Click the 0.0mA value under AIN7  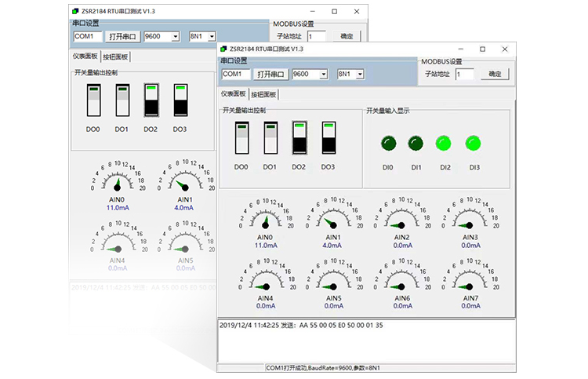pyautogui.click(x=470, y=306)
